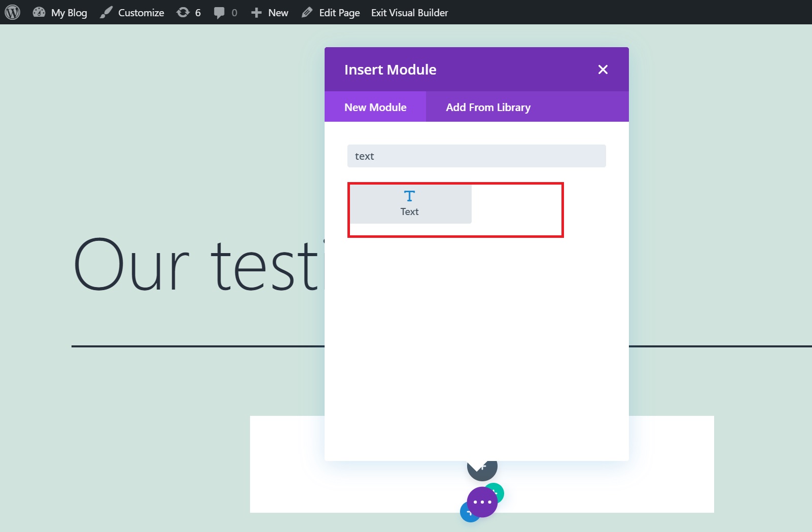Click the Our testi heading text
The height and width of the screenshot is (532, 812).
tap(199, 264)
